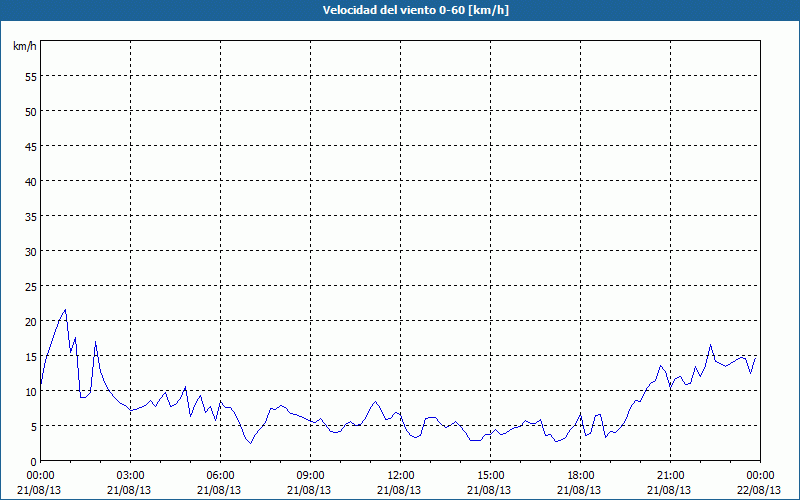Click the '50' y-axis label
This screenshot has width=800, height=500.
(x=31, y=111)
